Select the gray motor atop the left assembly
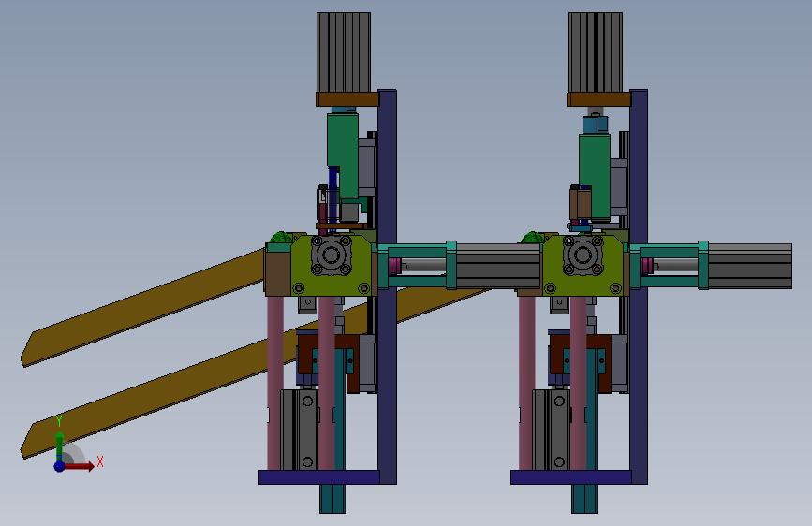 (x=344, y=52)
